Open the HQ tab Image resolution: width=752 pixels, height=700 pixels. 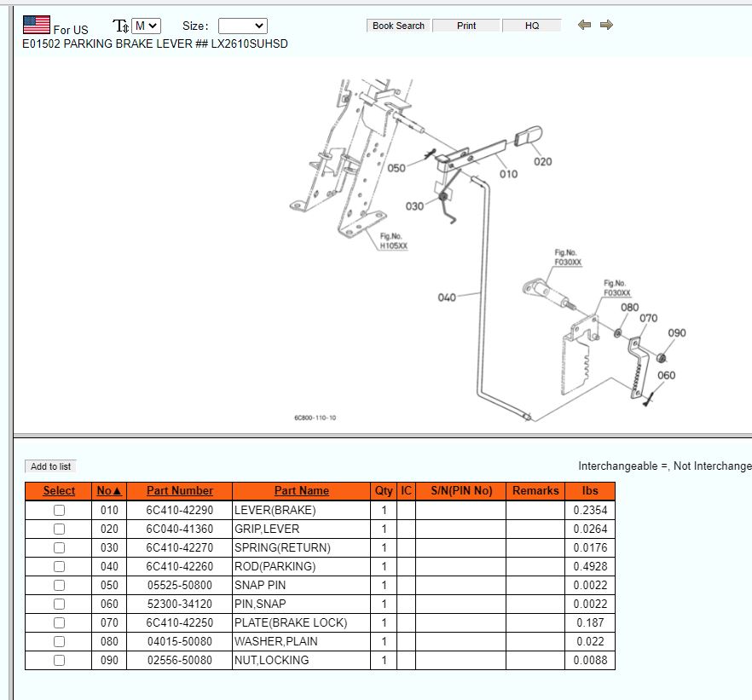(532, 26)
